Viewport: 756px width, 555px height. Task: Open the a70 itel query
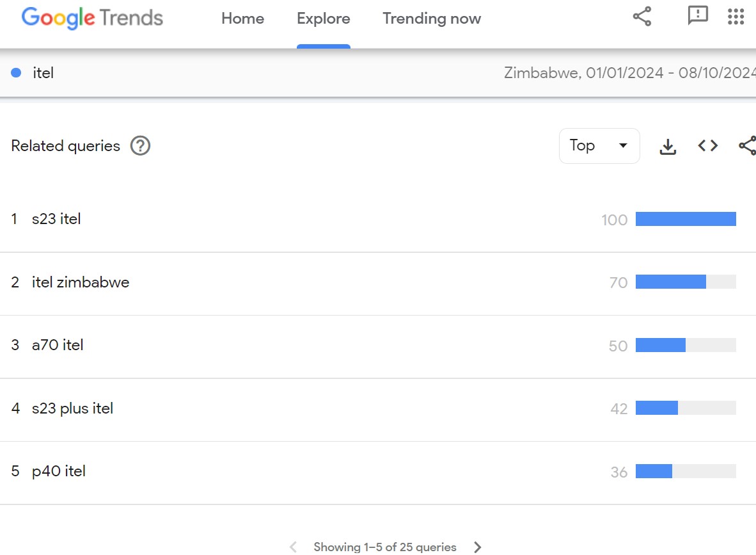(58, 345)
